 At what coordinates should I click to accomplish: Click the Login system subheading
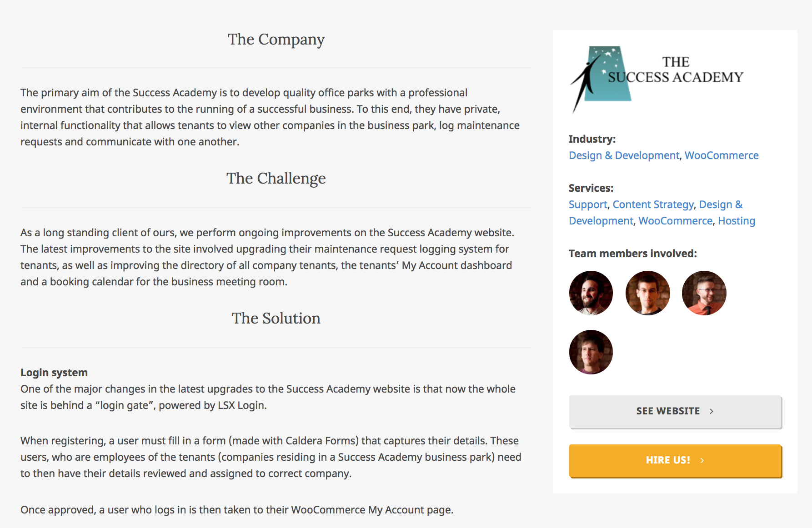pyautogui.click(x=54, y=373)
